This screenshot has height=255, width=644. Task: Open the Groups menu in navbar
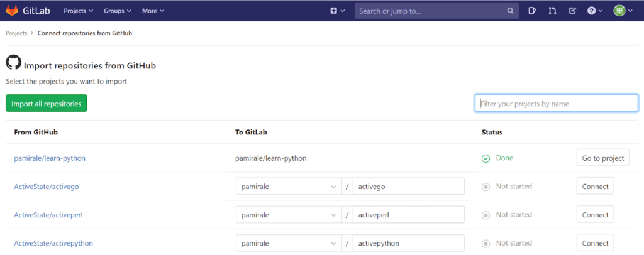pos(118,11)
